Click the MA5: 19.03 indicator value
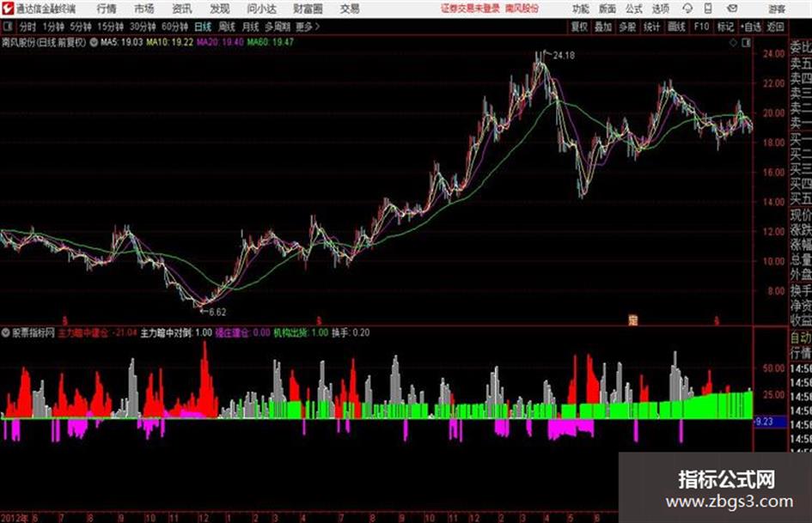812x523 pixels. (x=122, y=42)
